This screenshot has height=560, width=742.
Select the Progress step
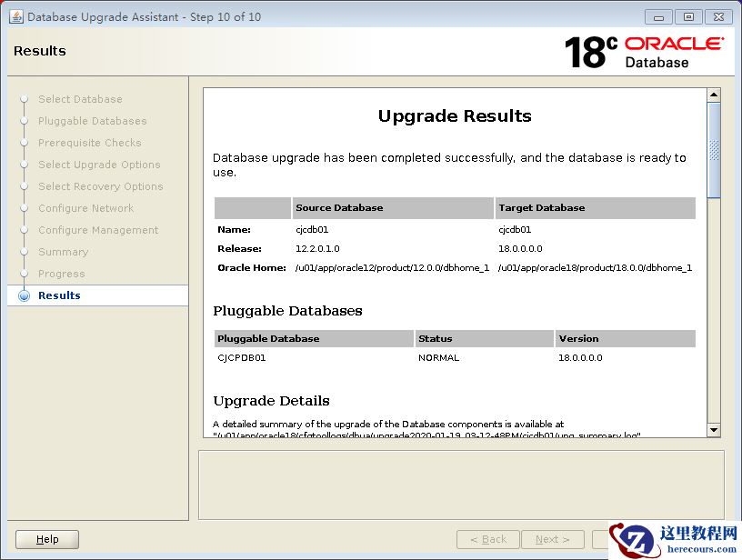click(61, 274)
